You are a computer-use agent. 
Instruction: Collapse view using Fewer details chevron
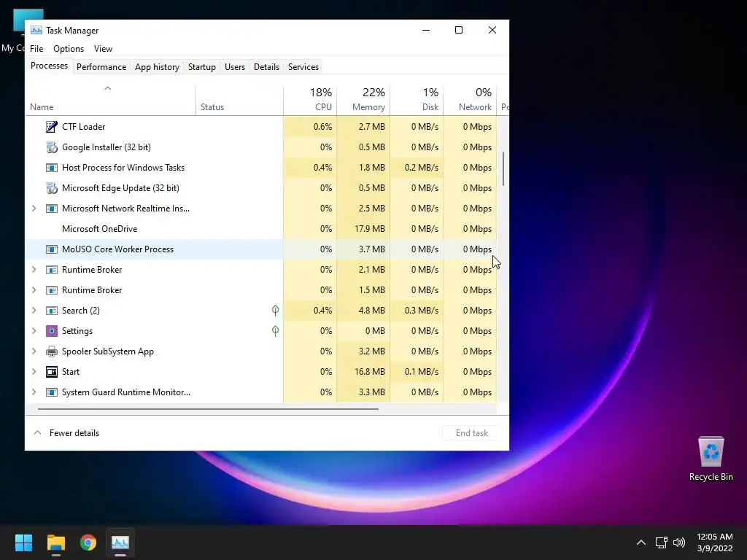(37, 433)
